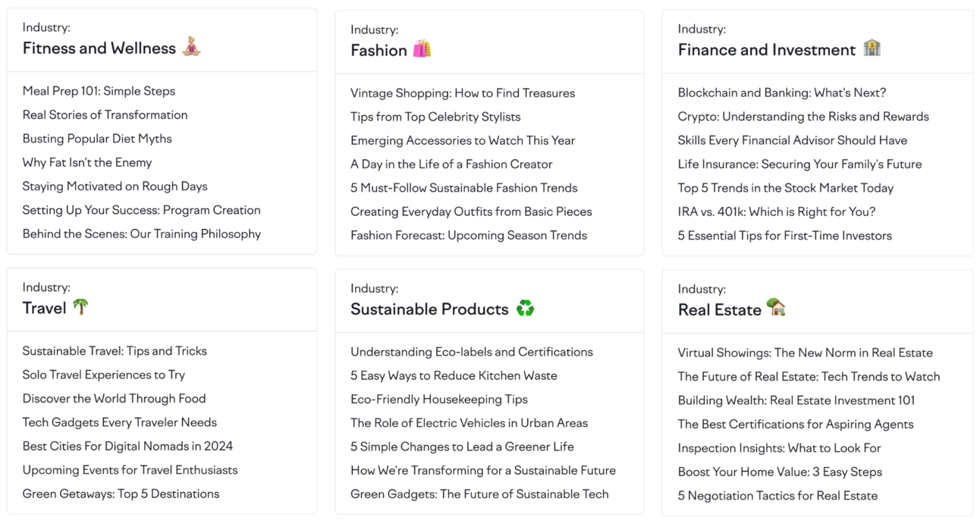The image size is (980, 527).
Task: Open 'Blockchain and Banking: What's Next?'
Action: pos(782,93)
